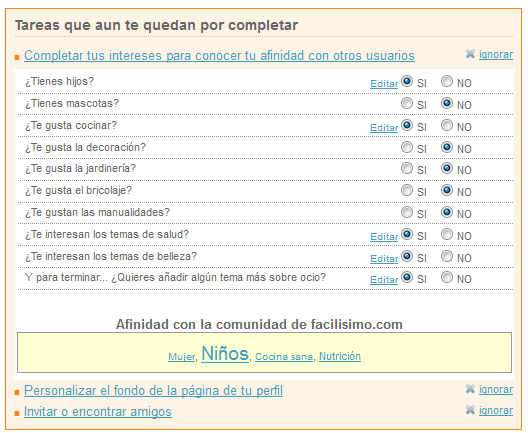The width and height of the screenshot is (528, 433).
Task: Select SI for temas de salud
Action: 407,234
